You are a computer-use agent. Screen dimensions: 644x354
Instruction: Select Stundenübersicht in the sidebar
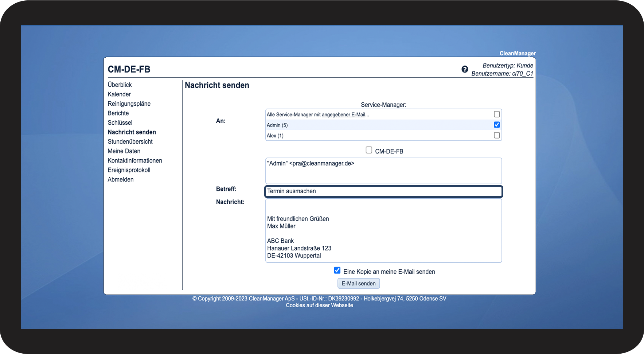click(130, 141)
